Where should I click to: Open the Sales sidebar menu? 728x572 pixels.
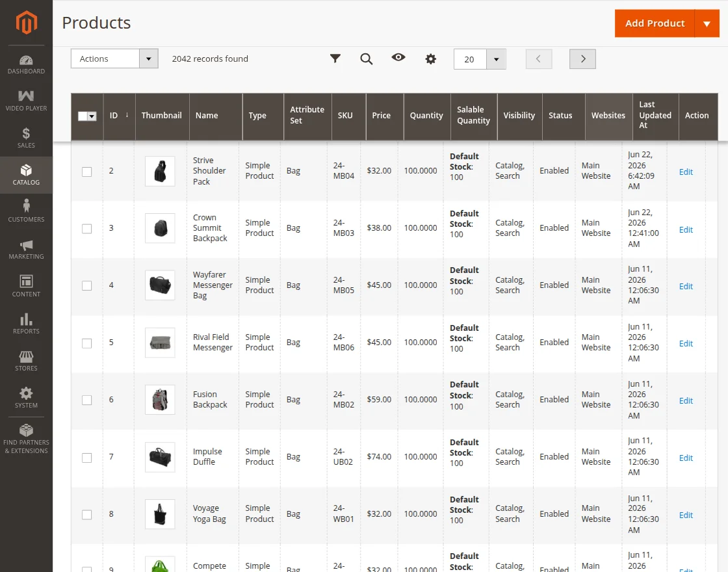[26, 138]
